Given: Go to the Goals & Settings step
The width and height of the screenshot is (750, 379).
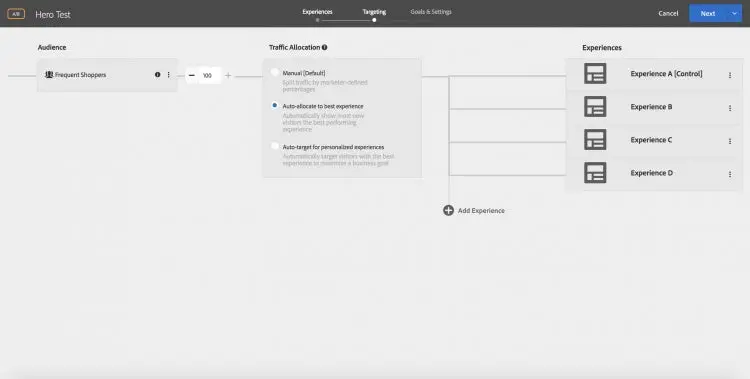Looking at the screenshot, I should (431, 12).
